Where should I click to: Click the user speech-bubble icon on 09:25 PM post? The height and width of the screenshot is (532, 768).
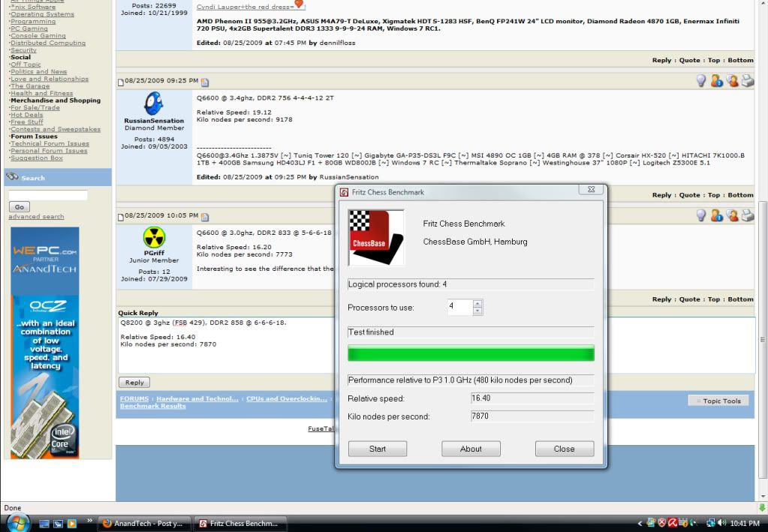(x=733, y=81)
